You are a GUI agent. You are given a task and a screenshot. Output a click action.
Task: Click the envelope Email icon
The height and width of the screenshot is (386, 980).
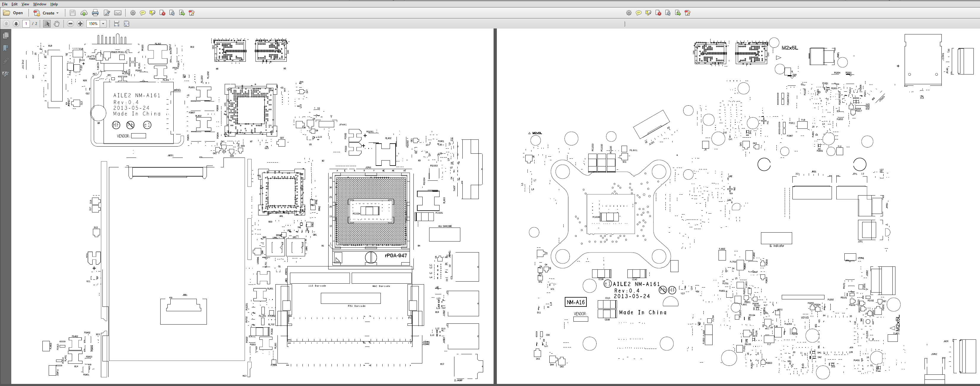coord(118,13)
